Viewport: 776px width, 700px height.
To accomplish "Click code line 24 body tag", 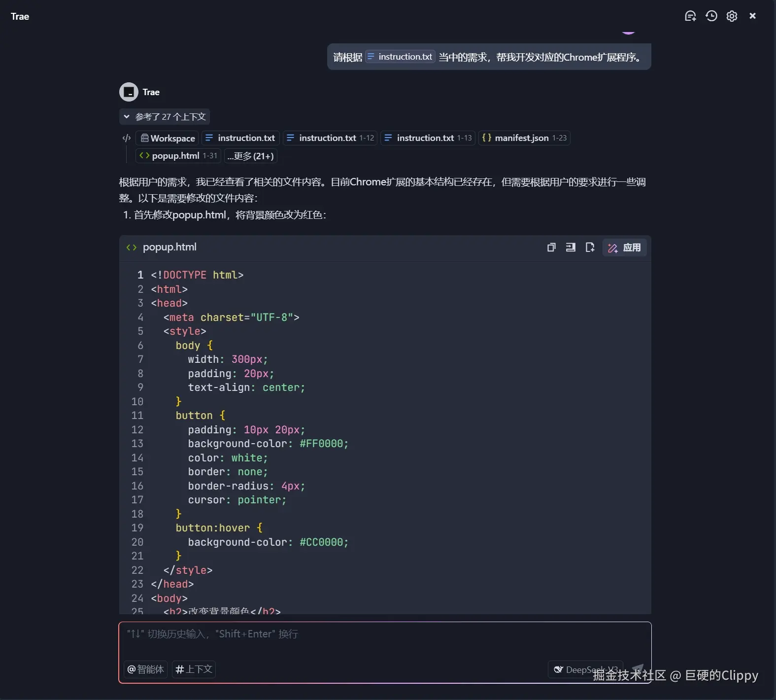I will (169, 598).
